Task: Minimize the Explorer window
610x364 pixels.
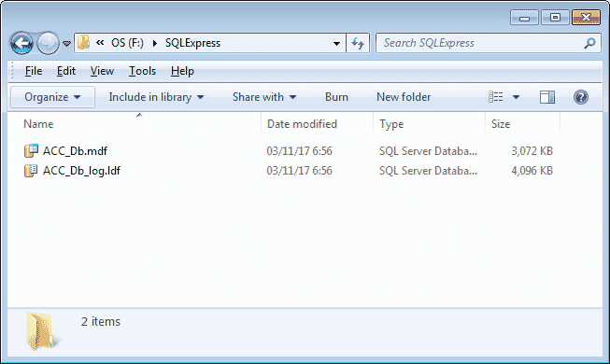Action: 524,18
